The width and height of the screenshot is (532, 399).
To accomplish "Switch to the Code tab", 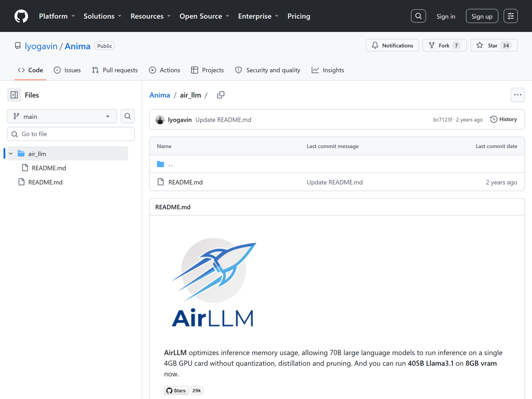I will coord(30,70).
